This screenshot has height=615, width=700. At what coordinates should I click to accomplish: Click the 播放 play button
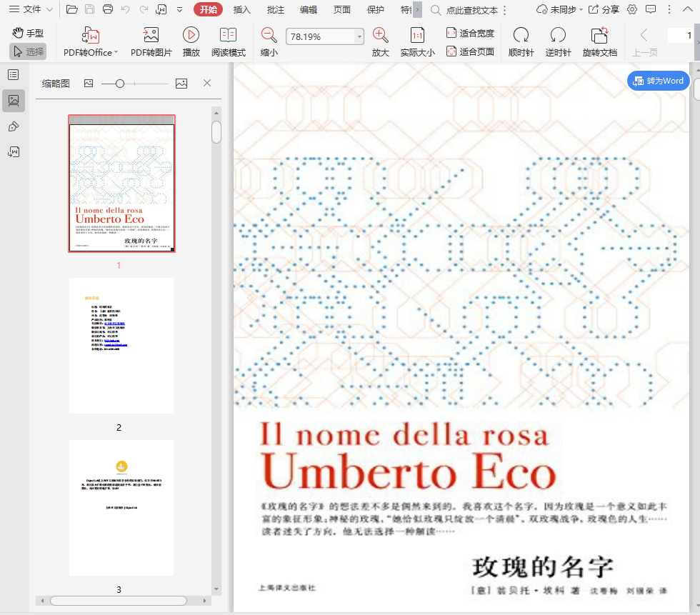pyautogui.click(x=191, y=42)
